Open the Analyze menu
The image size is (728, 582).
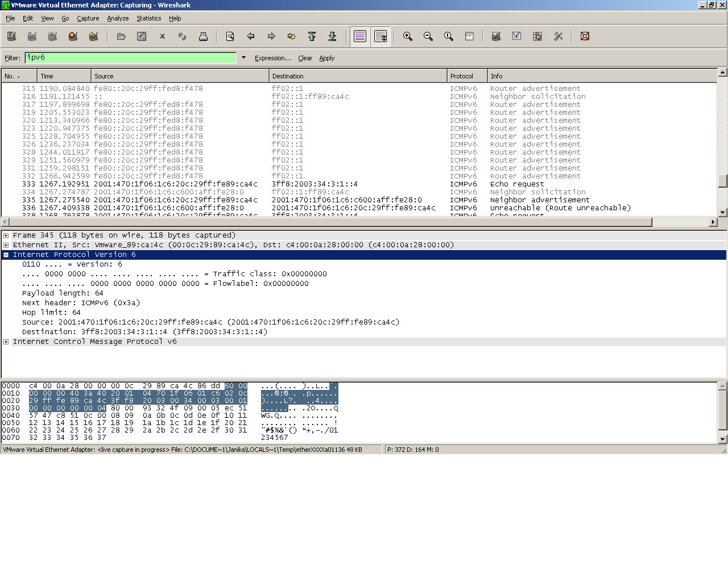[x=118, y=18]
